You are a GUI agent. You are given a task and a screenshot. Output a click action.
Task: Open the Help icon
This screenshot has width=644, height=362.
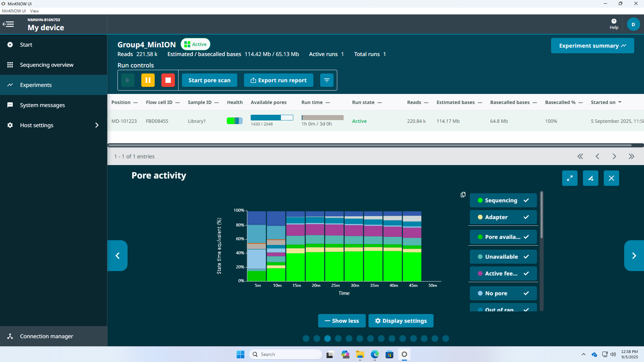(613, 24)
